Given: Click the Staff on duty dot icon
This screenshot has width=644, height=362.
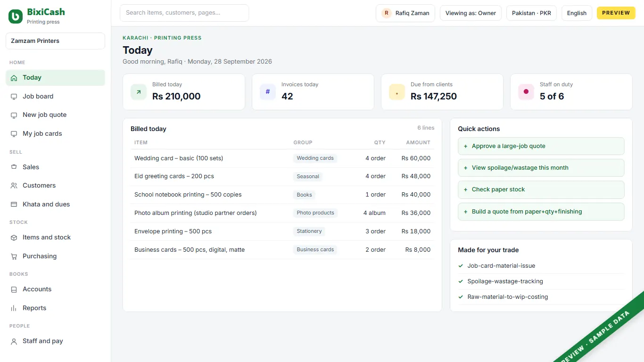Looking at the screenshot, I should 526,92.
